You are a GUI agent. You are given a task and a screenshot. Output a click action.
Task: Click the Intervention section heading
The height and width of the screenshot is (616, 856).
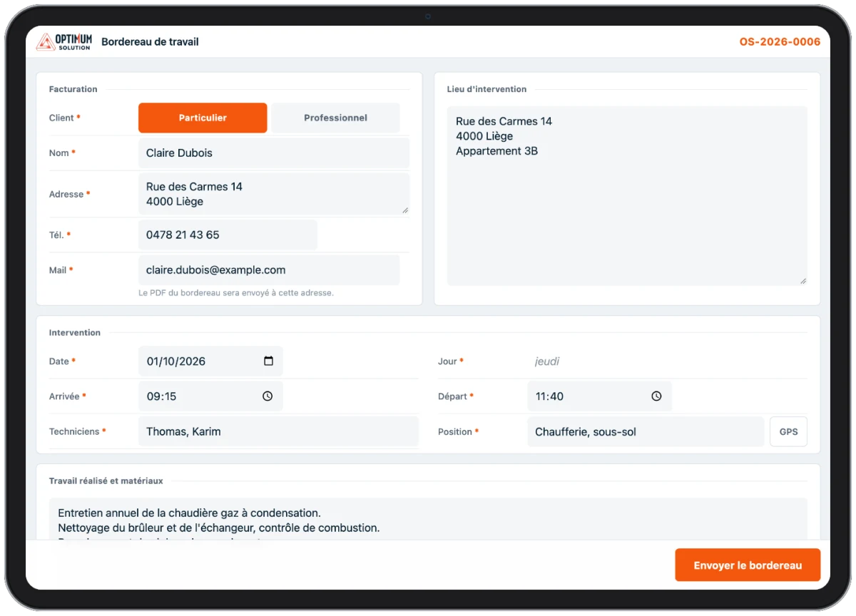point(74,332)
